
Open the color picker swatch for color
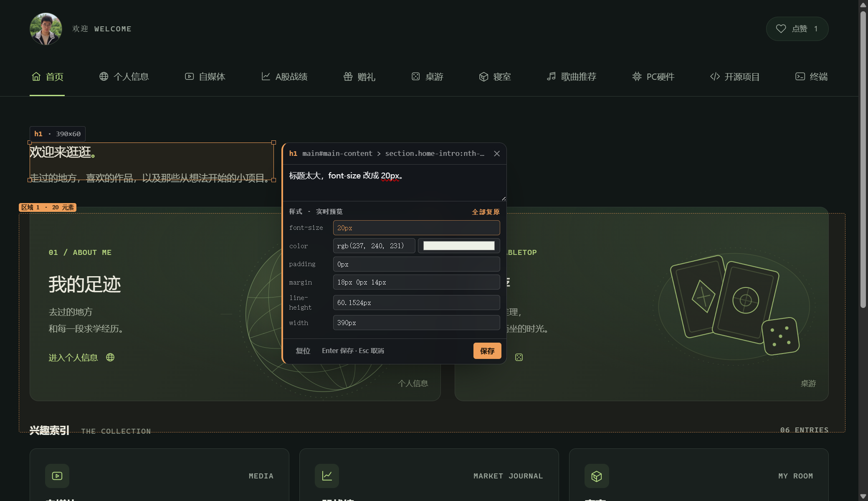point(459,246)
